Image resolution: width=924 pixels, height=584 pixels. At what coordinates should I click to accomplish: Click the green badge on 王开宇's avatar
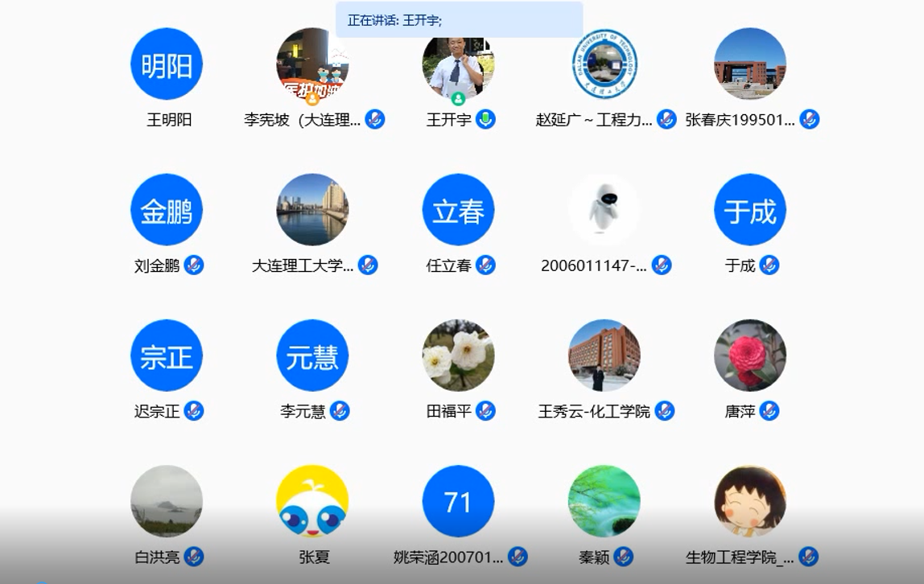point(458,99)
